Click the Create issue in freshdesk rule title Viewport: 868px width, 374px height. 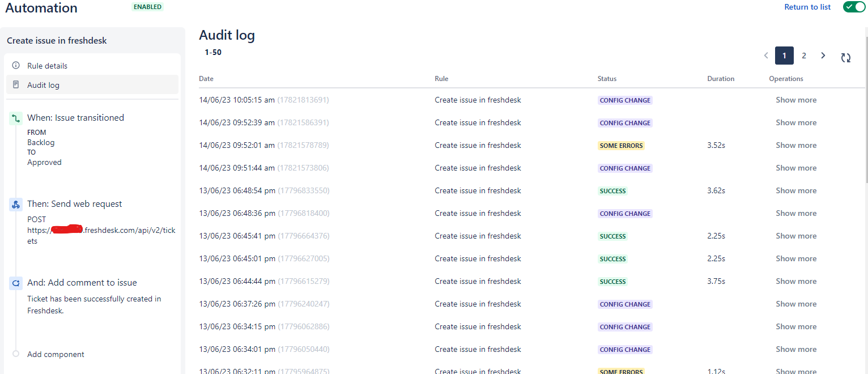pyautogui.click(x=57, y=41)
